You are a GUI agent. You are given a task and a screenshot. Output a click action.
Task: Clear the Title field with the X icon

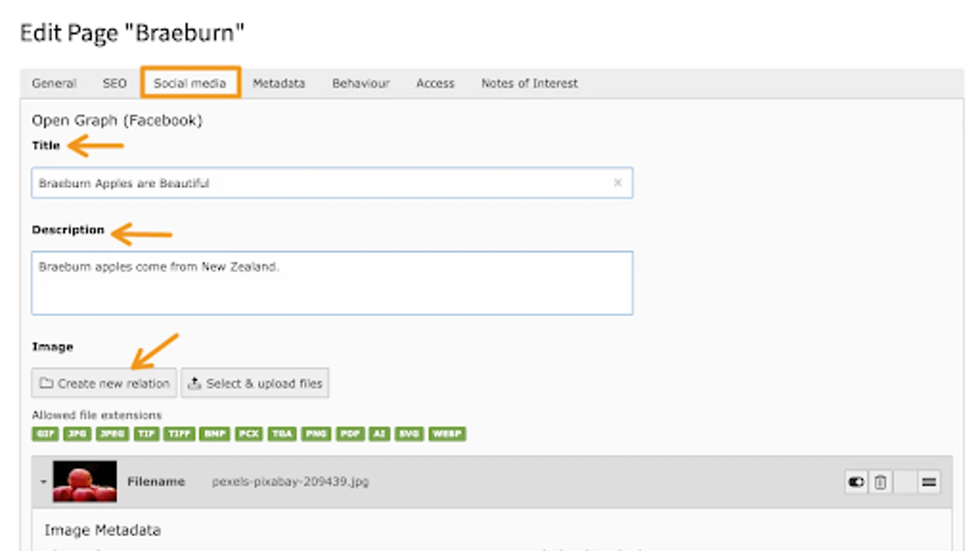pyautogui.click(x=617, y=183)
